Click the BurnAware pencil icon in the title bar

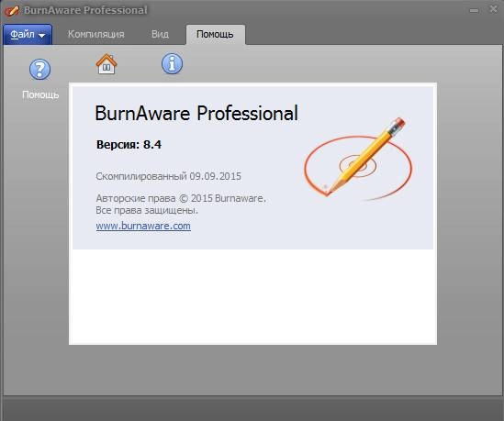click(x=12, y=10)
